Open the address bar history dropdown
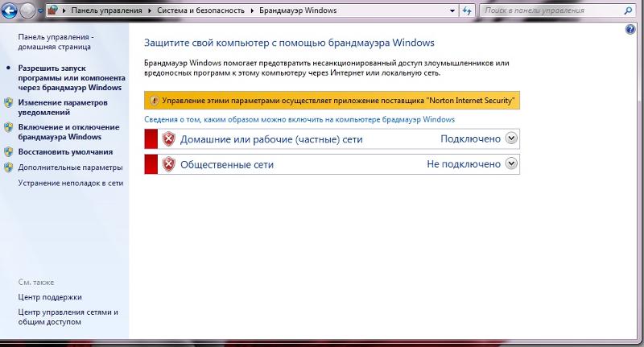644x347 pixels. tap(452, 10)
